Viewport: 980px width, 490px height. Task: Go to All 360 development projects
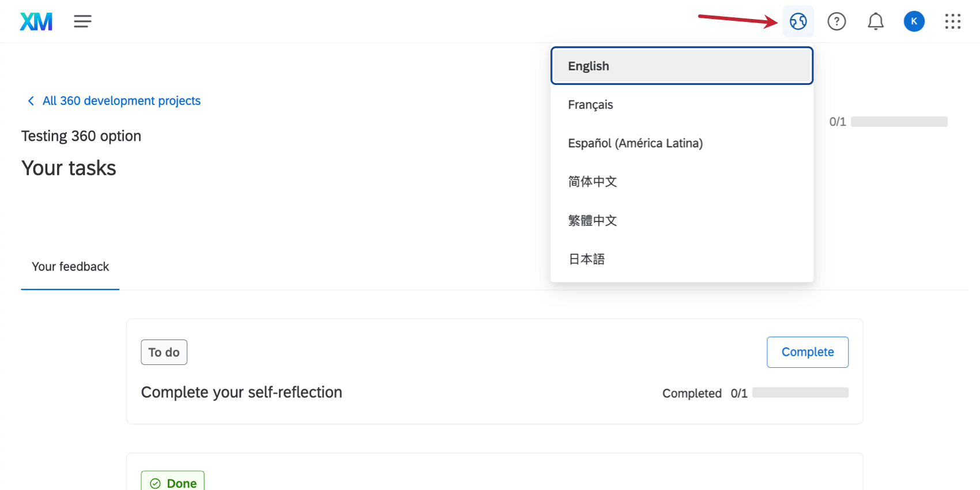pos(122,101)
